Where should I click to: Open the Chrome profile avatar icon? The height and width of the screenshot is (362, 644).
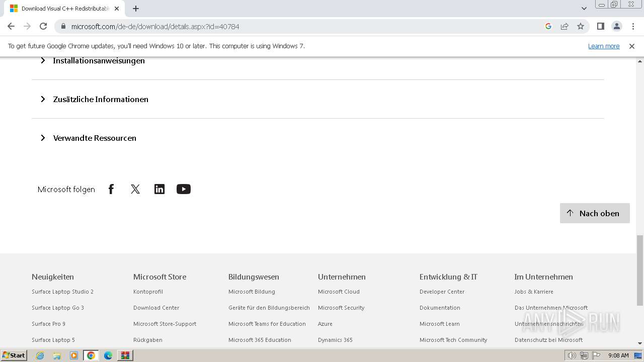[x=616, y=26]
